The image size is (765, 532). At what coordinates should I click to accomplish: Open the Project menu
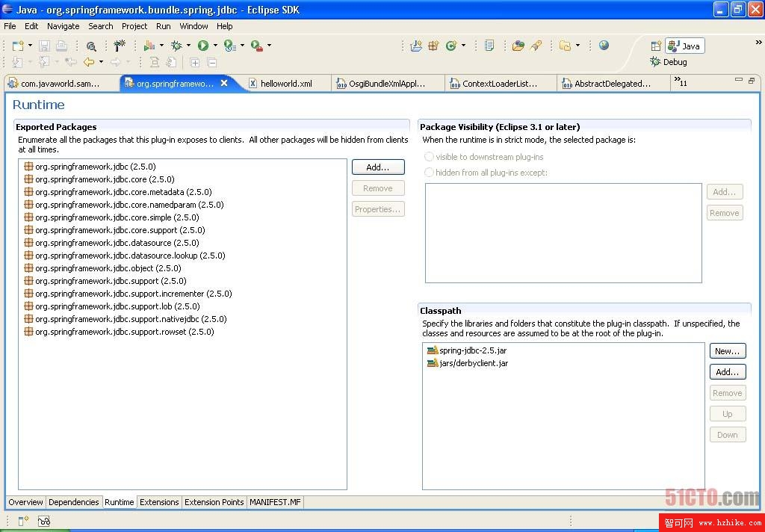(134, 26)
